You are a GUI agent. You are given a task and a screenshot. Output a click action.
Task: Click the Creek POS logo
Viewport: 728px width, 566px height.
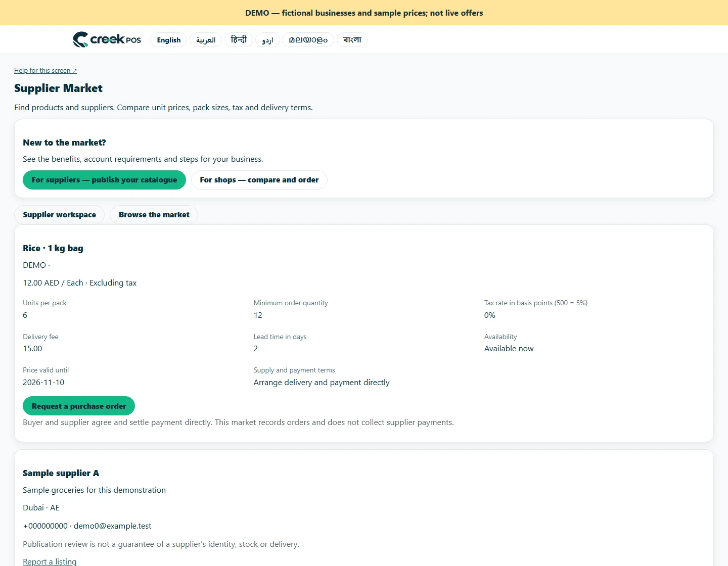pyautogui.click(x=107, y=39)
